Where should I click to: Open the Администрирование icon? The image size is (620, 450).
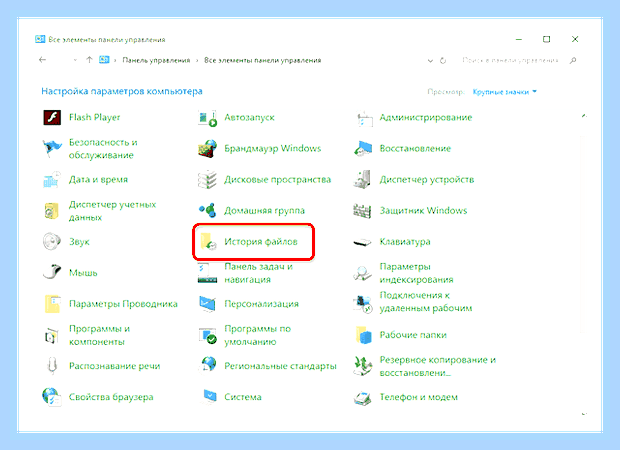coord(364,118)
